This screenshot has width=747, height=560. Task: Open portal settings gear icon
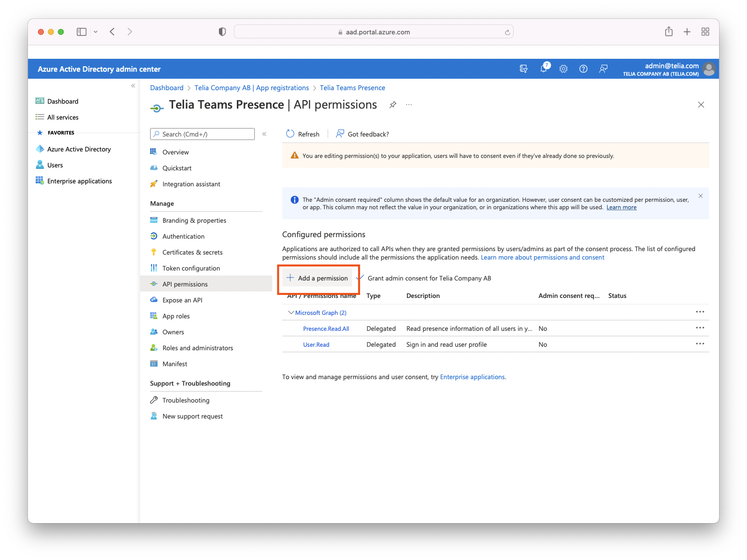pyautogui.click(x=563, y=69)
